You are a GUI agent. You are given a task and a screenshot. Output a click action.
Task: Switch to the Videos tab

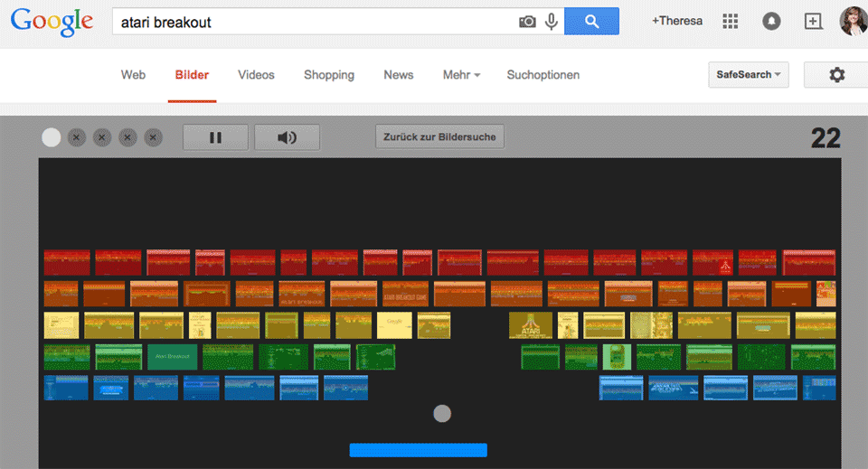(256, 75)
